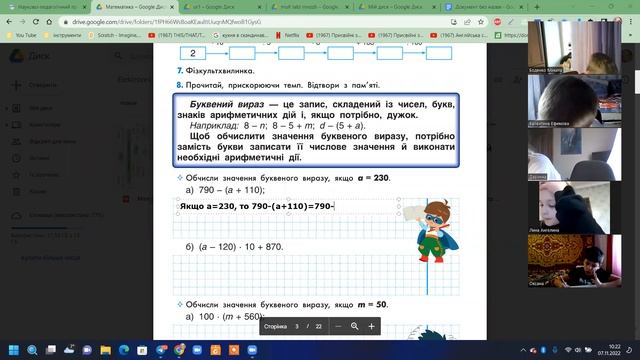
Task: Open the rightmost Zoom icon on taskbar
Action: [x=252, y=350]
